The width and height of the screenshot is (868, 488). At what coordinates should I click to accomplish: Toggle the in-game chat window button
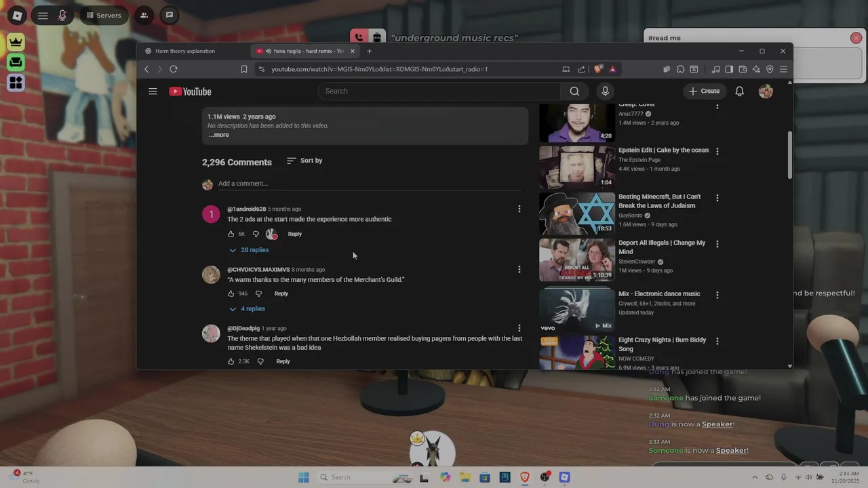(x=170, y=15)
